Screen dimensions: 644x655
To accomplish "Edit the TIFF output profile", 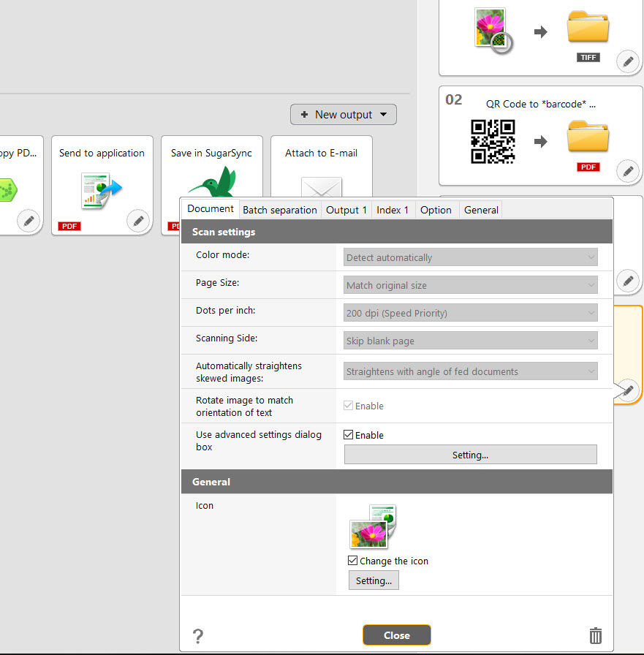I will pos(628,61).
